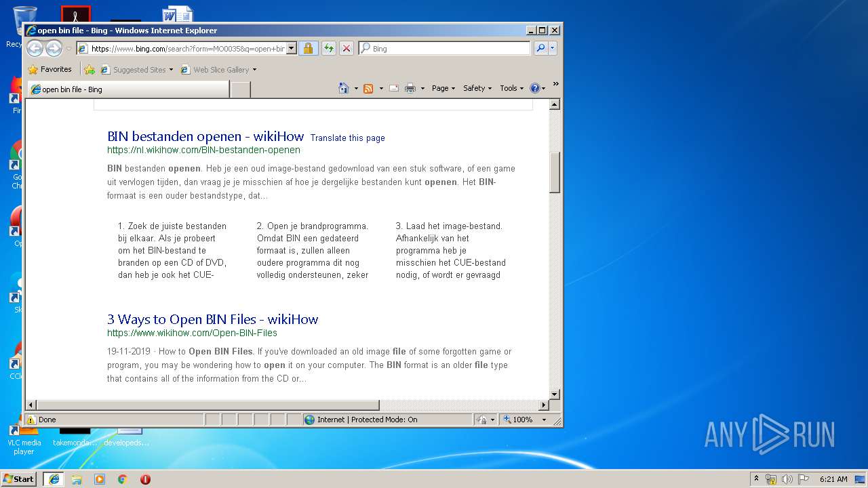Open the Help question mark menu
Viewport: 868px width, 488px height.
click(538, 88)
